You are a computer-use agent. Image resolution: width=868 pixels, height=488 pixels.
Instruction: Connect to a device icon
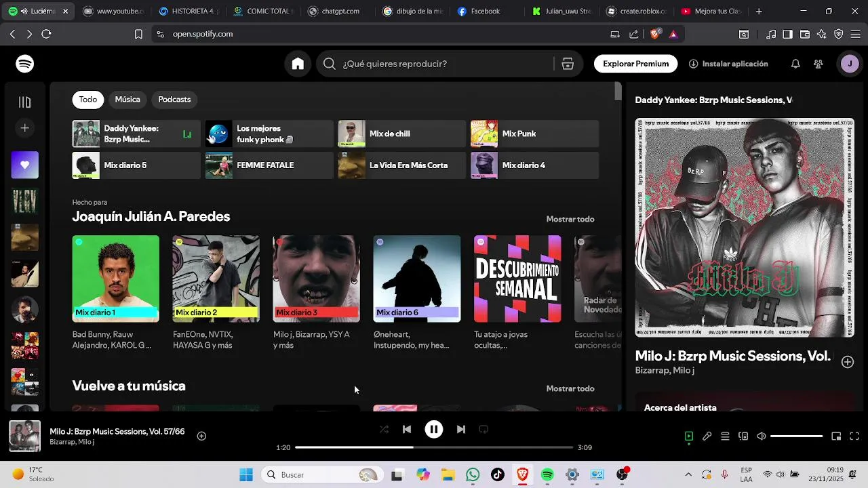[x=743, y=436]
